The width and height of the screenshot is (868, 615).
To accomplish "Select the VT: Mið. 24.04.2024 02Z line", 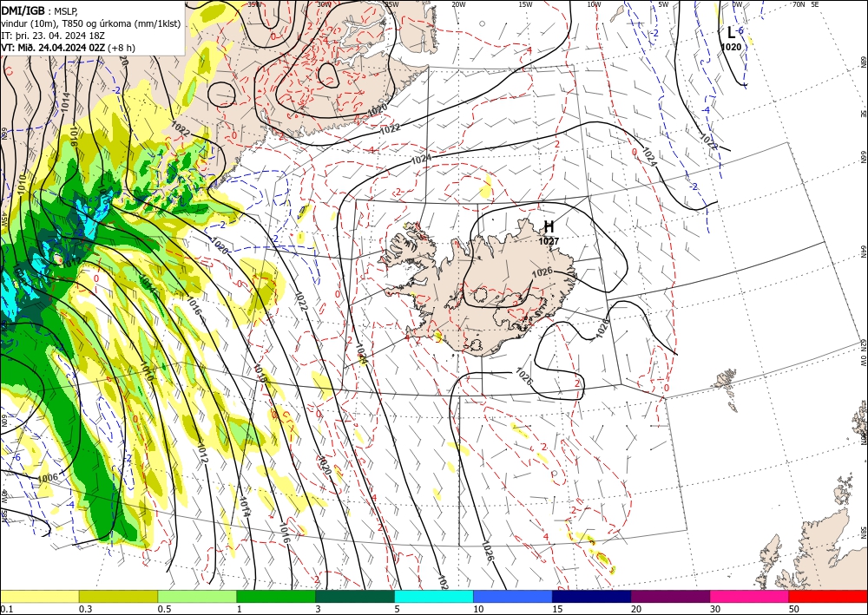I will [x=68, y=48].
